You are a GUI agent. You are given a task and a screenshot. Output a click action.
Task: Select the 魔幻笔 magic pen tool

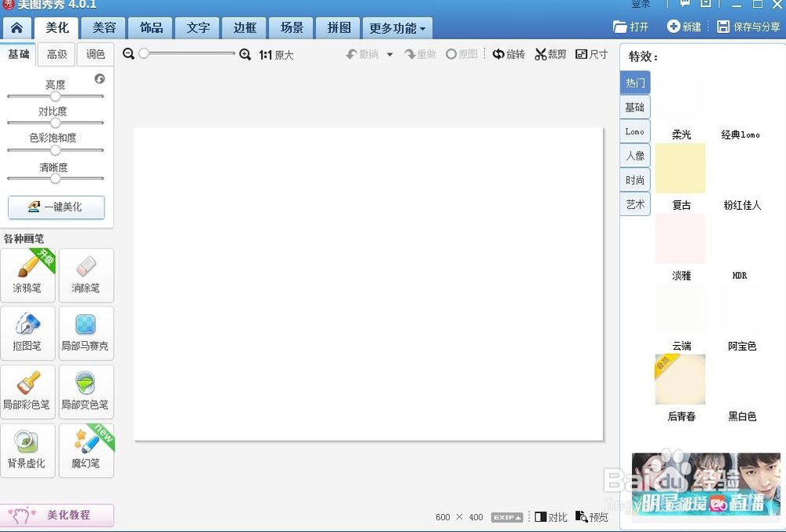(86, 449)
